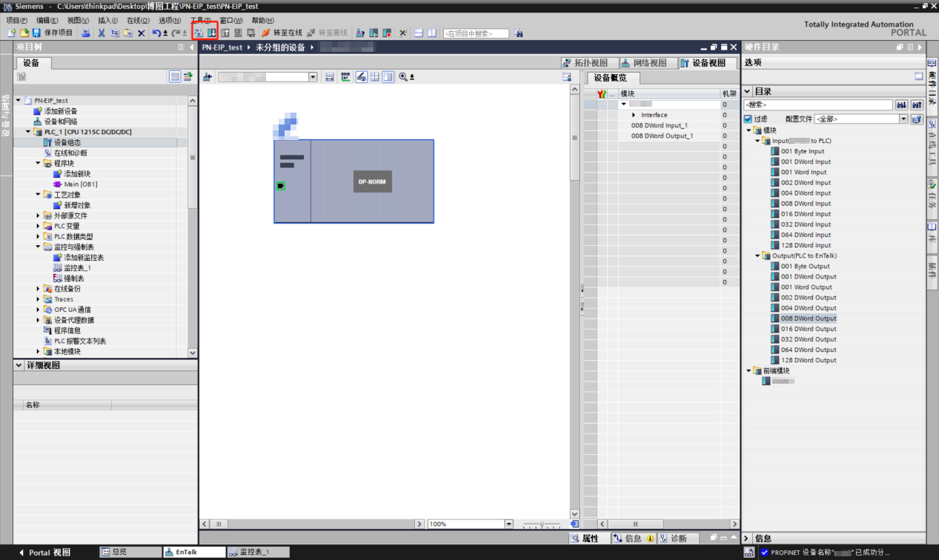Click the Paste icon in toolbar

[x=127, y=33]
